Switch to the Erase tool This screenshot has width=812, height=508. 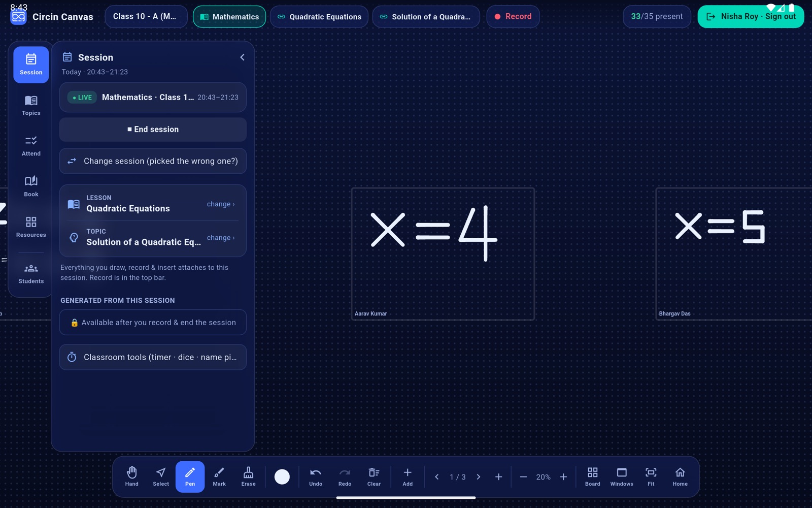coord(248,477)
